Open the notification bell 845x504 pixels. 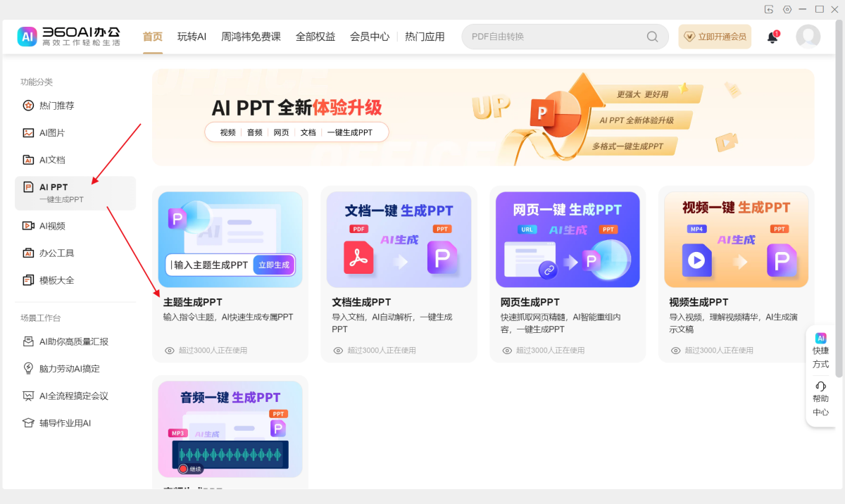pos(772,37)
